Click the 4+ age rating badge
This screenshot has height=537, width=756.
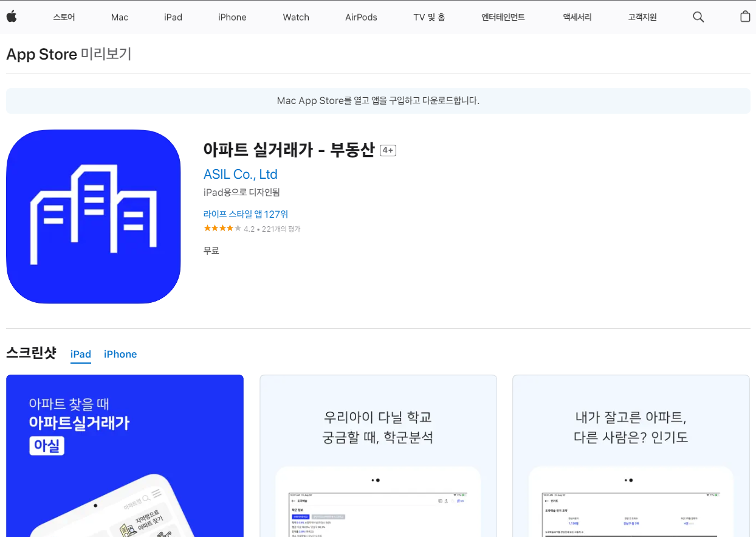coord(388,150)
